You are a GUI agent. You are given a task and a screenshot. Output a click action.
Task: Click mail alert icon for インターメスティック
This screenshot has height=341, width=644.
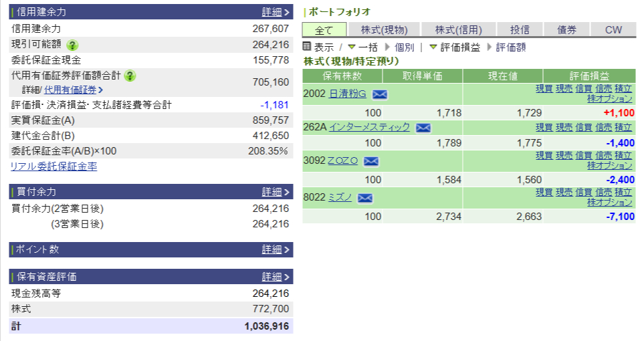[x=423, y=128]
